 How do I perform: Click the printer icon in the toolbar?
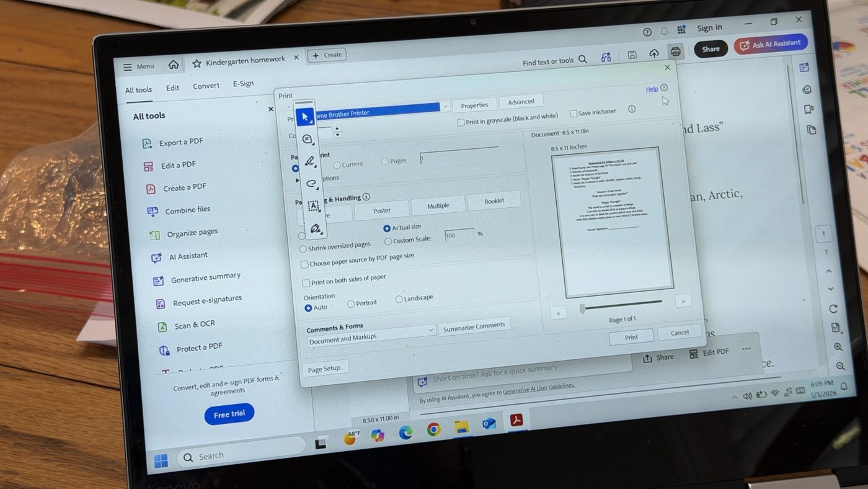click(x=675, y=52)
